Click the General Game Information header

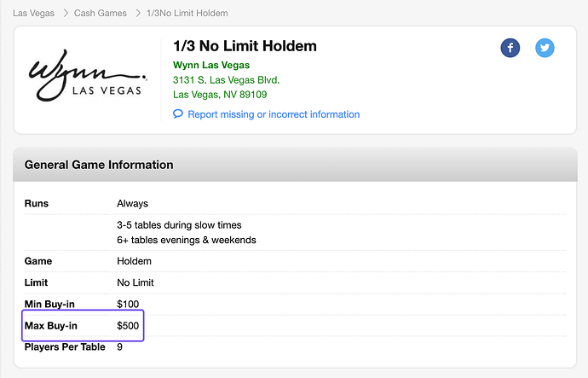99,165
